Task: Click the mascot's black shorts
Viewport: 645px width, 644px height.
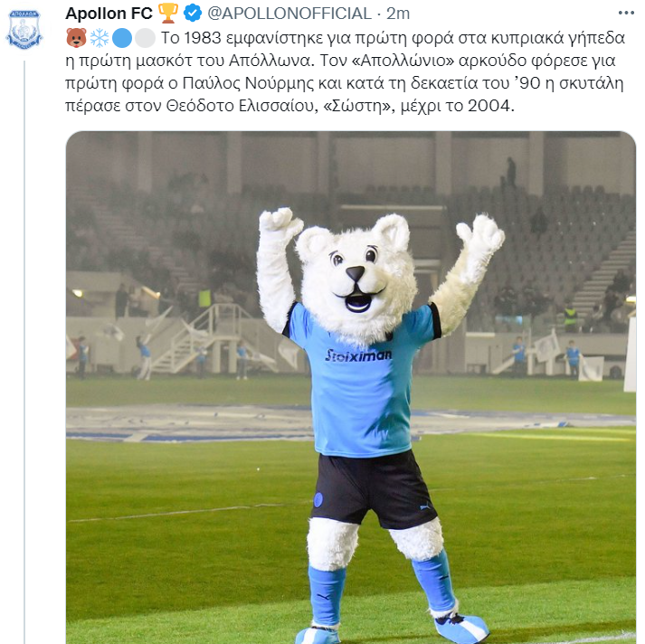Action: click(x=374, y=488)
